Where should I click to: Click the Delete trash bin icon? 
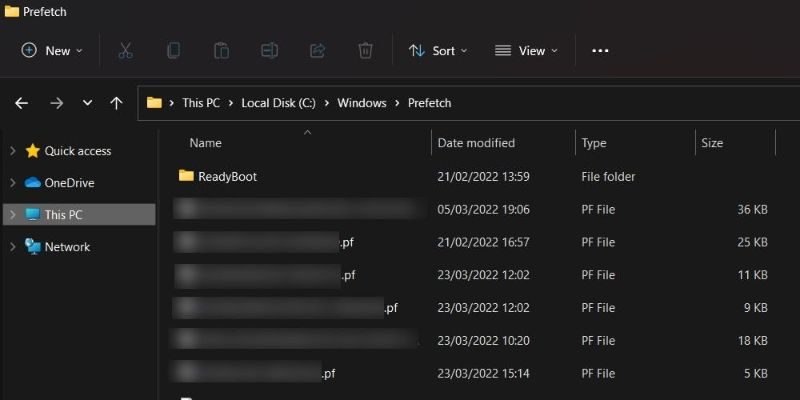tap(365, 51)
